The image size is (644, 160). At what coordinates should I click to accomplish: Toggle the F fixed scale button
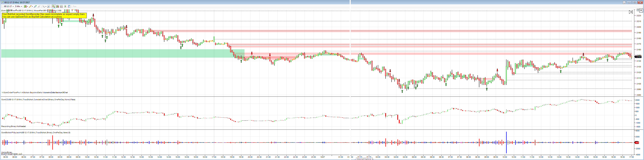pyautogui.click(x=638, y=10)
